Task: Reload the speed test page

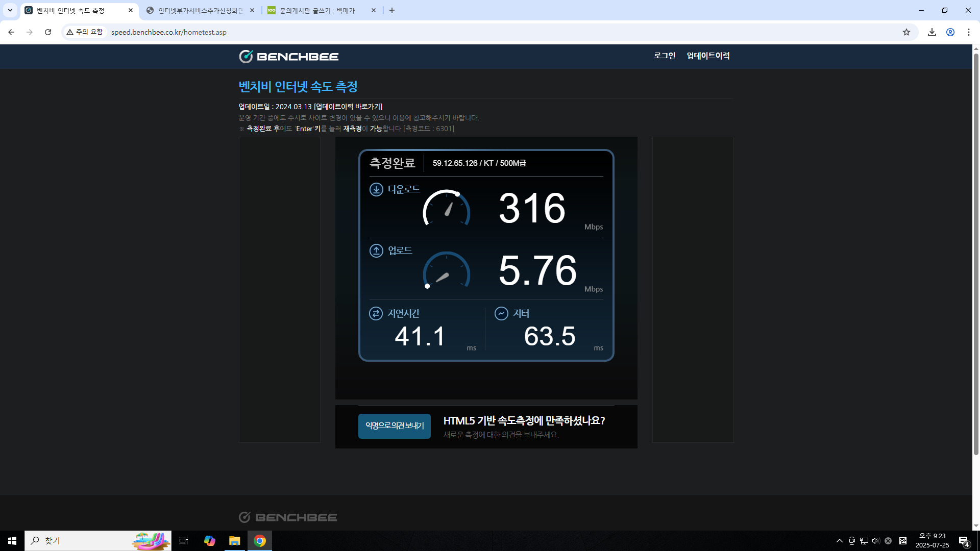Action: tap(48, 32)
